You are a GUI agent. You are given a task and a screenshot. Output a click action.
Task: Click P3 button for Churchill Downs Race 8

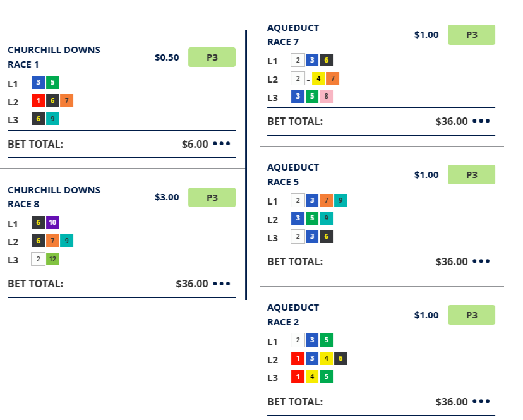(x=212, y=198)
